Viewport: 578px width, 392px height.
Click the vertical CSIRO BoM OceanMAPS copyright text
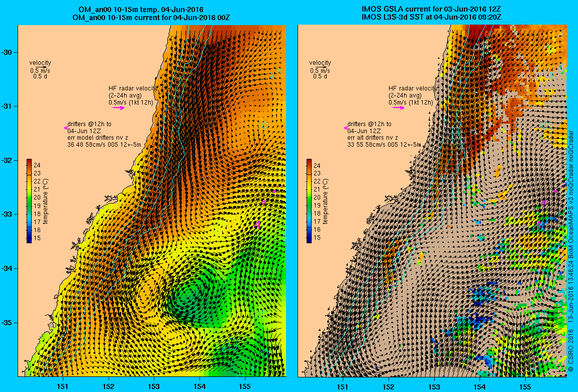(x=571, y=251)
